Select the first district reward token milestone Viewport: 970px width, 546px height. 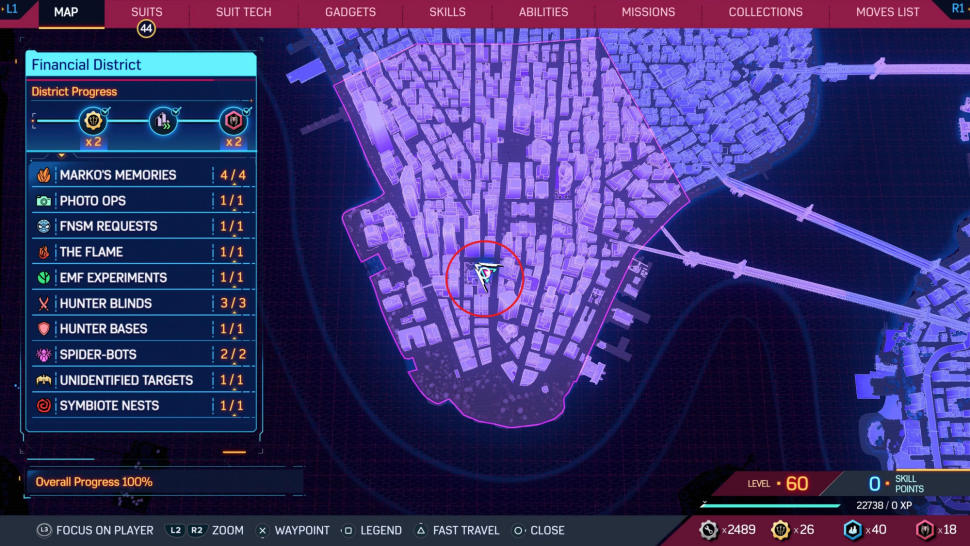point(93,122)
